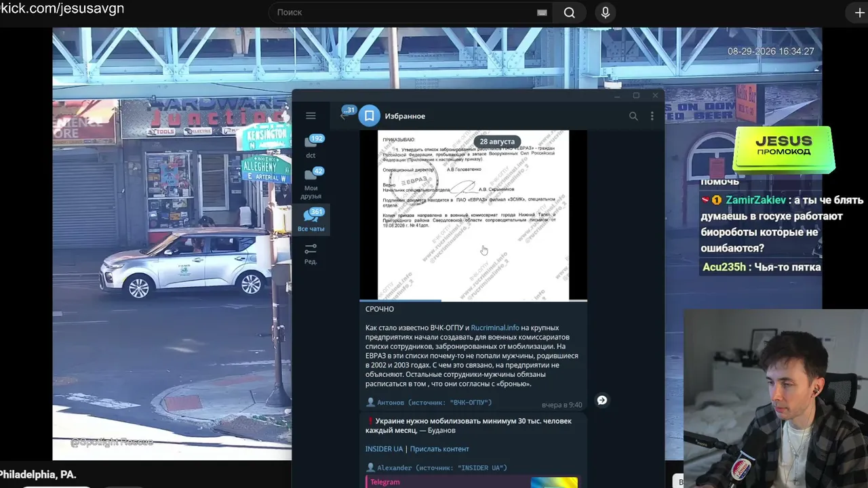The height and width of the screenshot is (488, 868).
Task: Open the EVRAZ order document image
Action: (x=473, y=215)
